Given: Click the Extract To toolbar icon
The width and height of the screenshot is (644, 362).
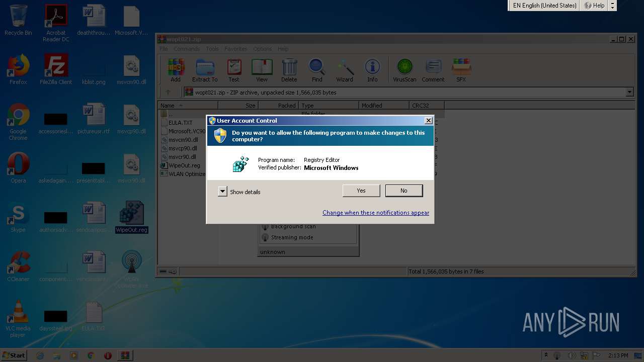Looking at the screenshot, I should [x=205, y=70].
